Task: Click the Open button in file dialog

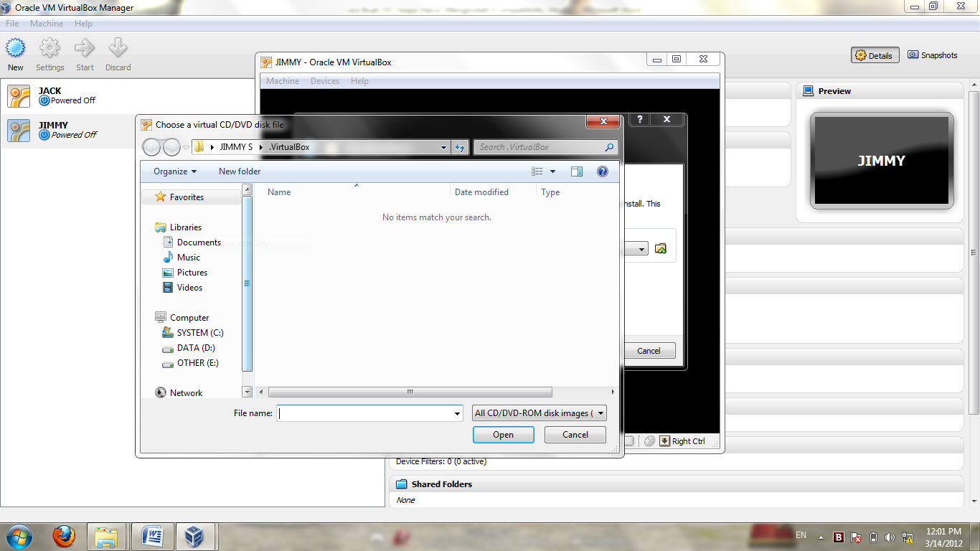Action: coord(503,435)
